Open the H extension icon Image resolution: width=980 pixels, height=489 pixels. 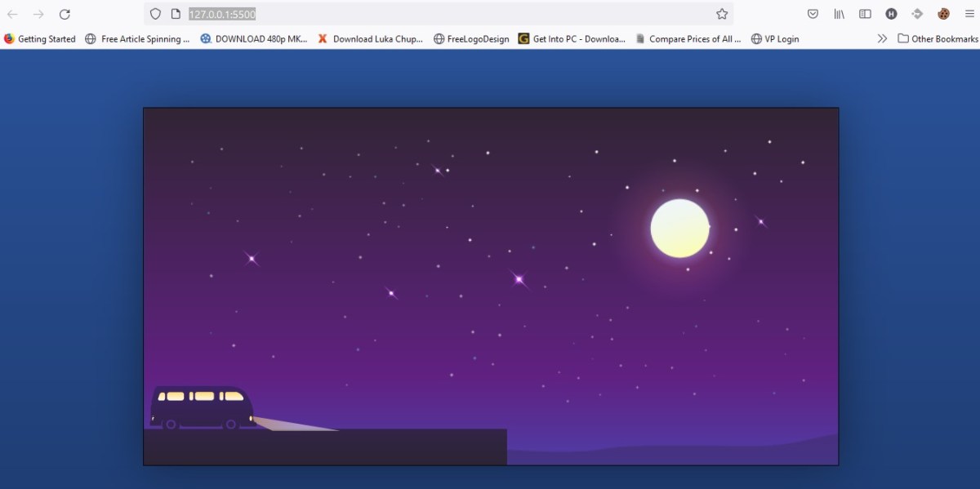click(x=891, y=14)
